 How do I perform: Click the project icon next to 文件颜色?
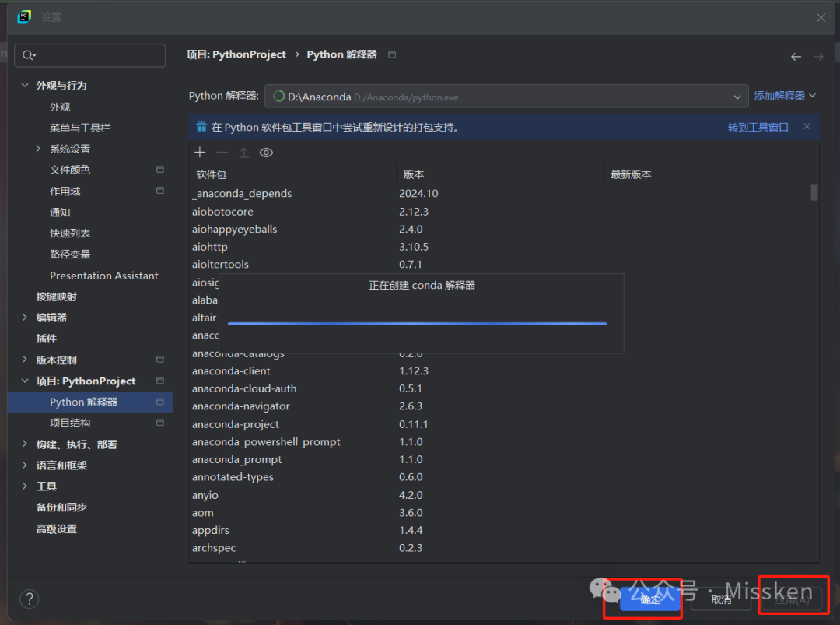click(160, 170)
